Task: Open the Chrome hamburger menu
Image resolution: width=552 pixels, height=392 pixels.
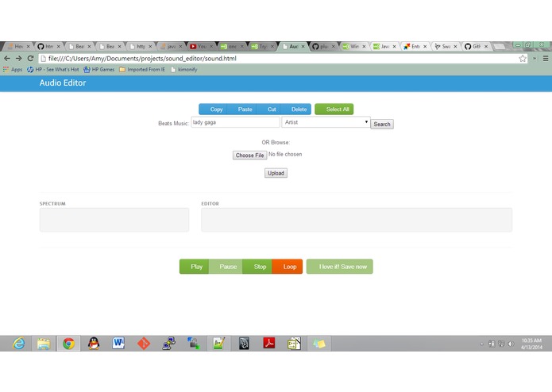Action: pyautogui.click(x=546, y=59)
